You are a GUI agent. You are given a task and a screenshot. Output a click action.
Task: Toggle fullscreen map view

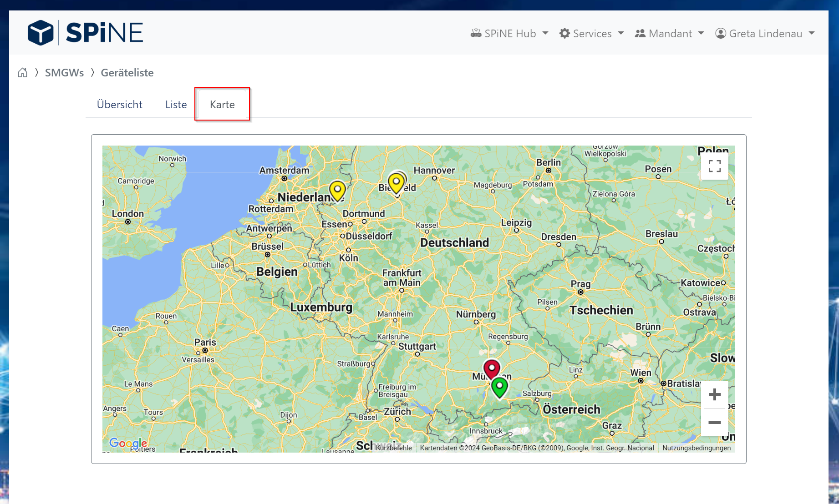tap(714, 166)
